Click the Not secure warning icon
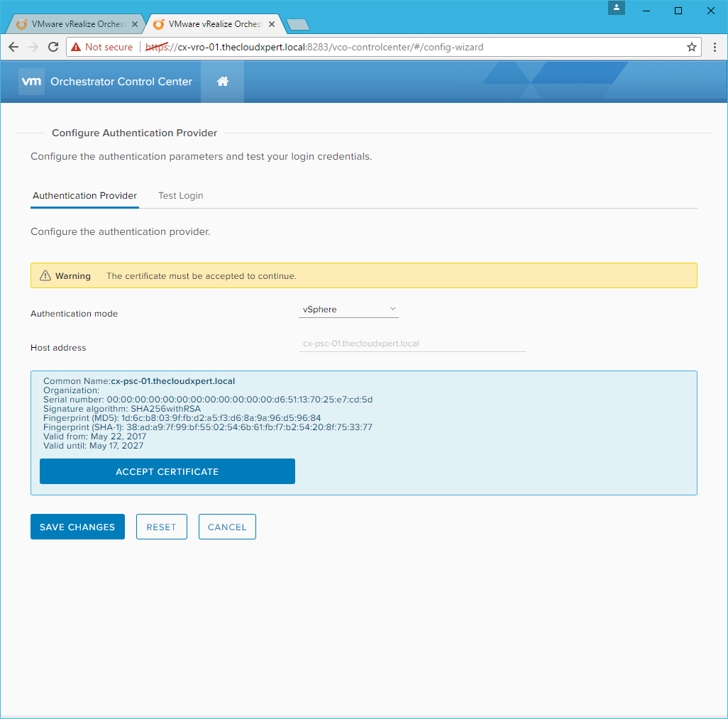This screenshot has width=728, height=719. click(76, 47)
